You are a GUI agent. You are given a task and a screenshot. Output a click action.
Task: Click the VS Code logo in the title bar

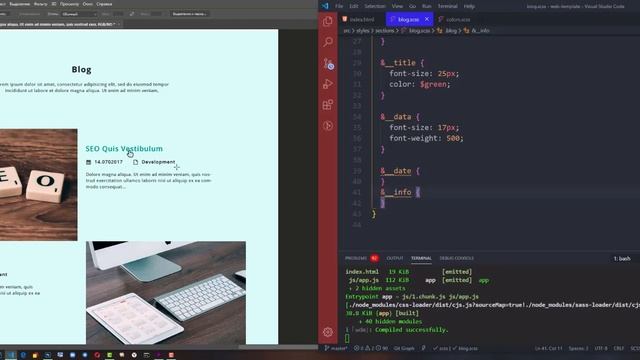[x=325, y=6]
